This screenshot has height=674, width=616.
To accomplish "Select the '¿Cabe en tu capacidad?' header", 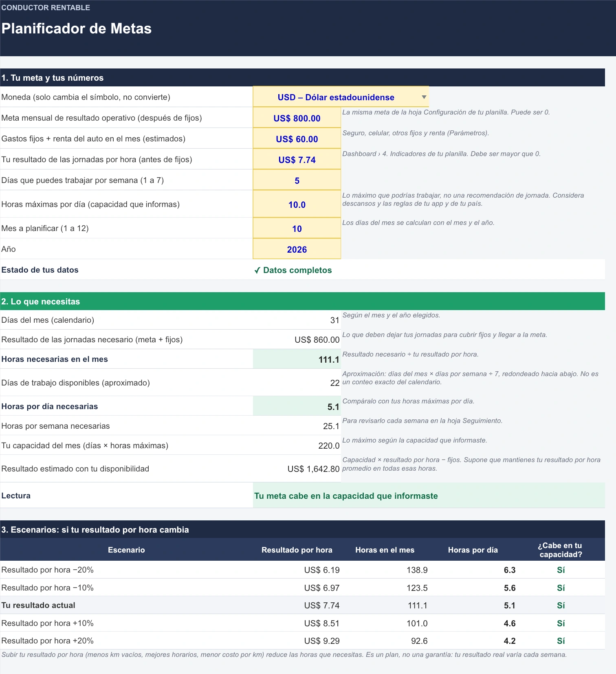I will click(561, 550).
